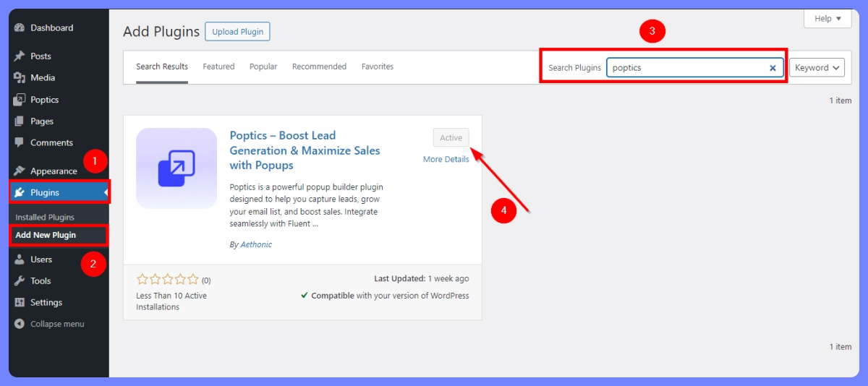Click the Poptics sidebar icon
The height and width of the screenshot is (386, 868).
pos(20,100)
